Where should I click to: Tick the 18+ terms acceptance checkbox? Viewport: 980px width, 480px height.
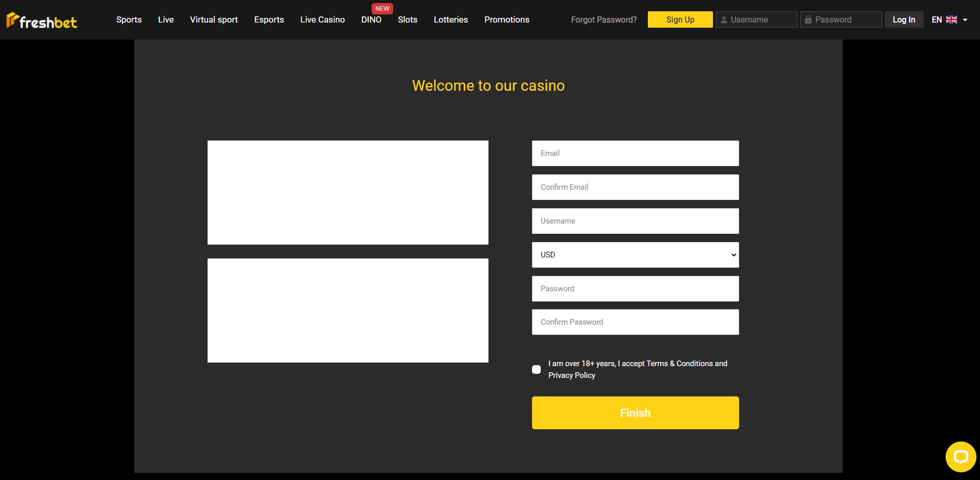tap(537, 369)
